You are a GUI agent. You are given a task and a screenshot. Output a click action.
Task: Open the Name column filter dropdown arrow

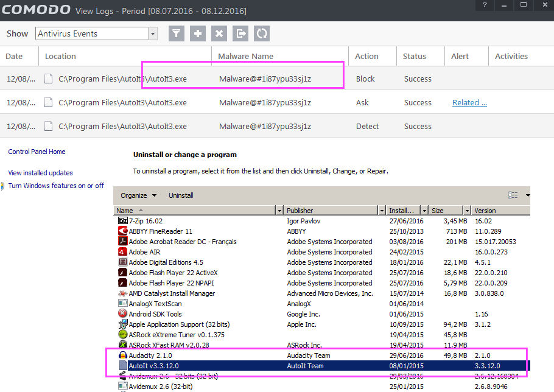(279, 211)
